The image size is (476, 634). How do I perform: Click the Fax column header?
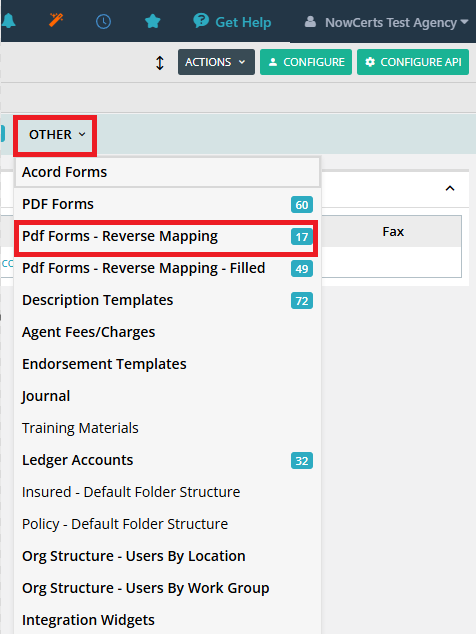click(x=393, y=232)
